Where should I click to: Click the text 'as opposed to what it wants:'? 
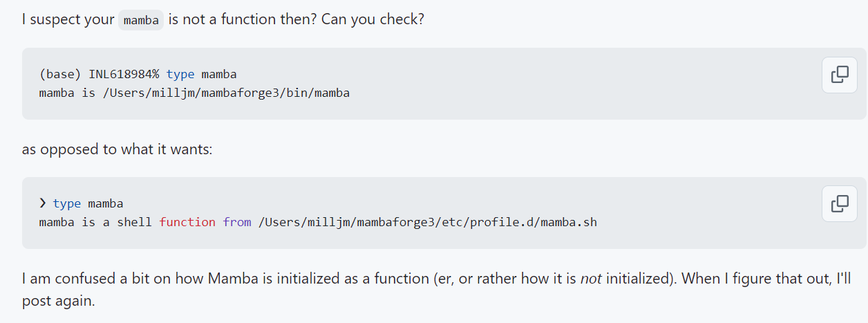pyautogui.click(x=117, y=149)
